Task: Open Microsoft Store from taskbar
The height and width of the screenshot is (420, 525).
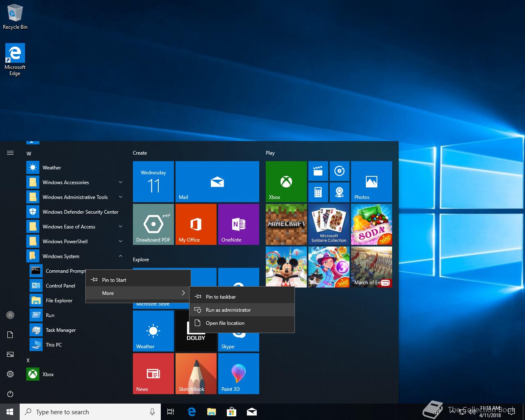Action: (232, 412)
